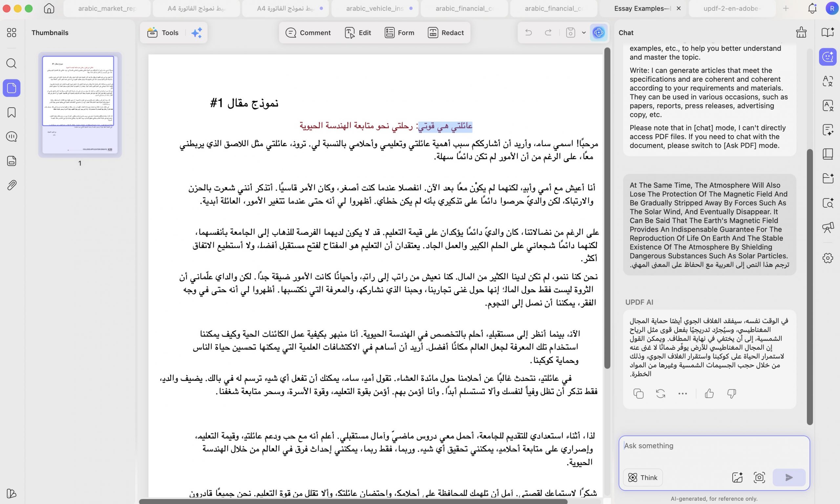840x504 pixels.
Task: Click the screenshot capture icon in chat
Action: click(x=759, y=477)
